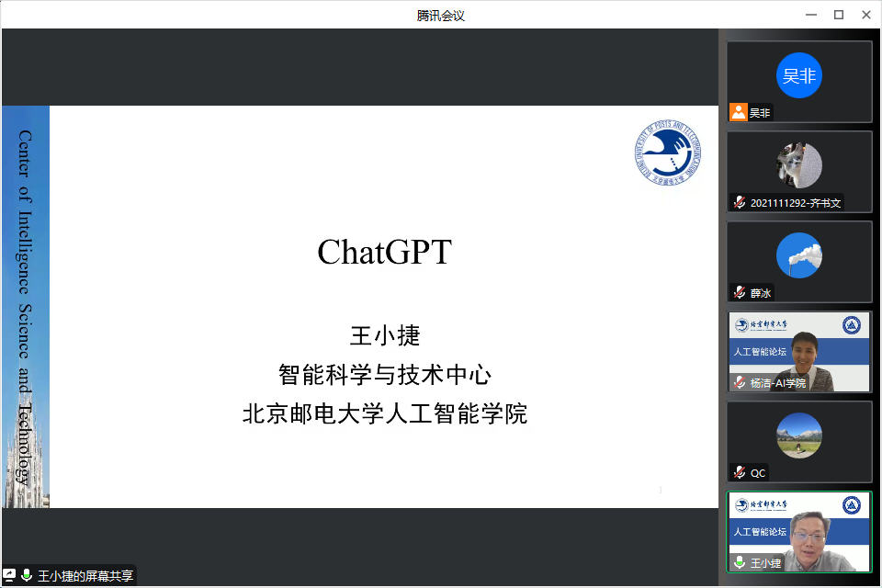Select 杨洁-AI学院 video thumbnail
This screenshot has width=882, height=588.
(798, 352)
